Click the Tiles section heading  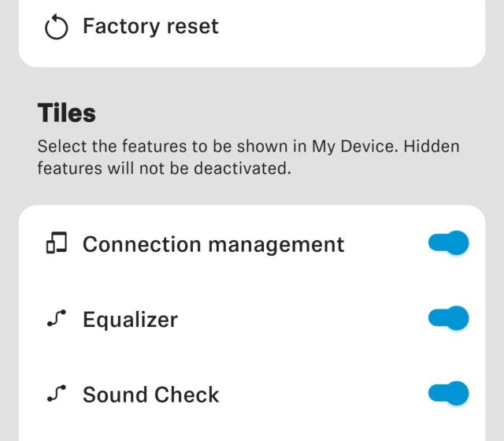[x=66, y=113]
